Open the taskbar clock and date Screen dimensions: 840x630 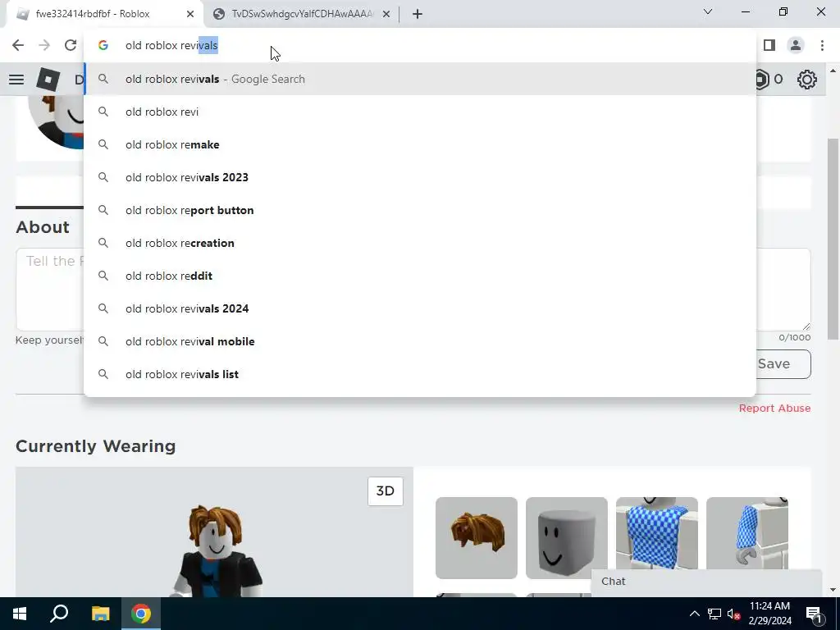(769, 614)
